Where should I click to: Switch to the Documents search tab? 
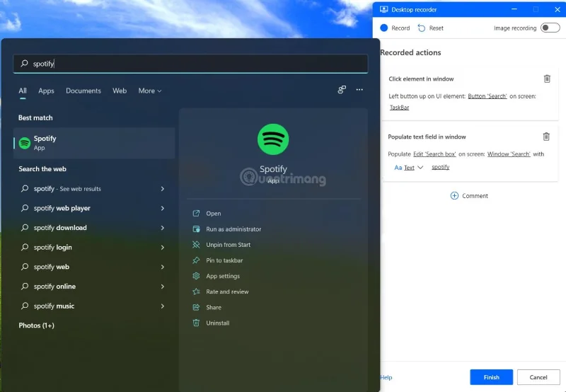coord(83,91)
